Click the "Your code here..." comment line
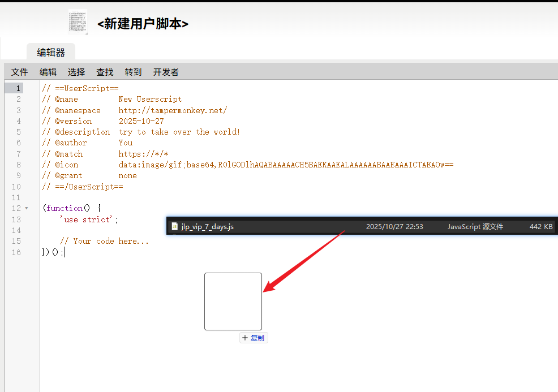 pos(104,241)
